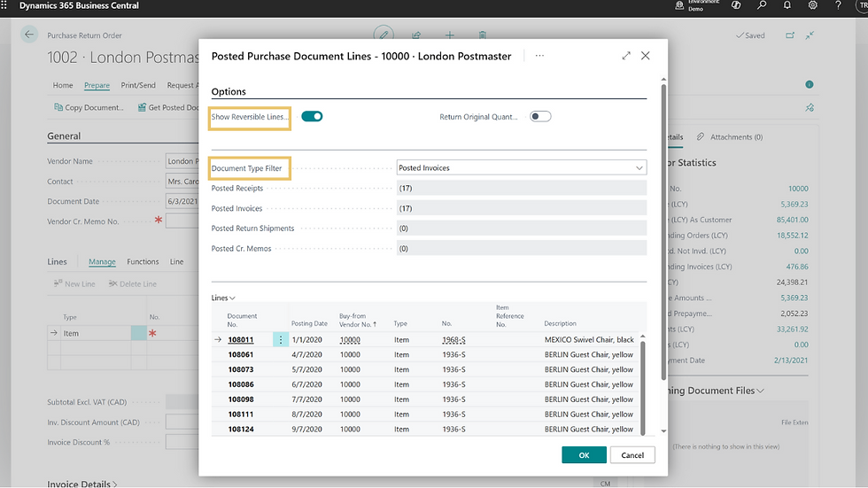Open the search magnifier in top bar

[x=762, y=5]
